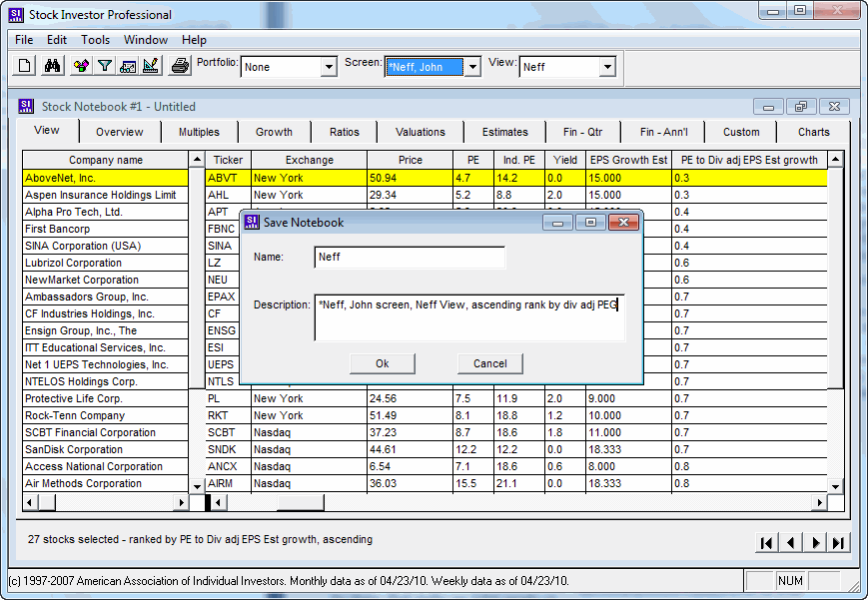This screenshot has width=868, height=600.
Task: Expand the Portfolio dropdown
Action: (x=329, y=68)
